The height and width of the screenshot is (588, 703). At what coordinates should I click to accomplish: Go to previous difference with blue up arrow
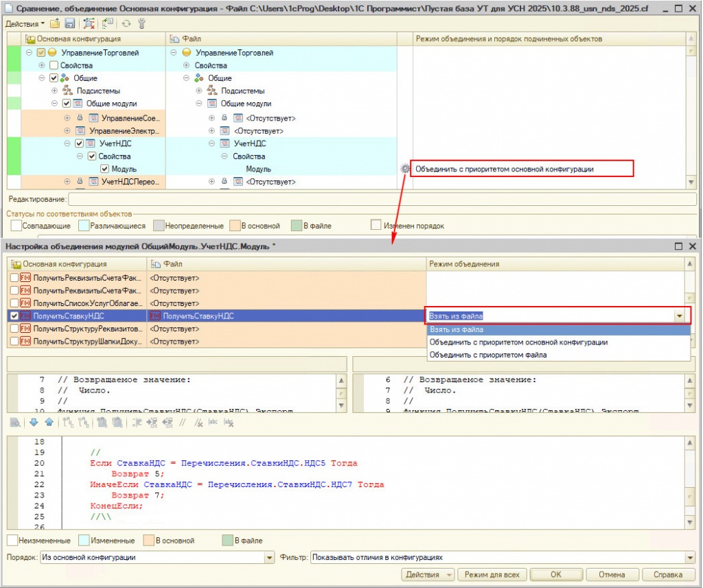click(49, 423)
